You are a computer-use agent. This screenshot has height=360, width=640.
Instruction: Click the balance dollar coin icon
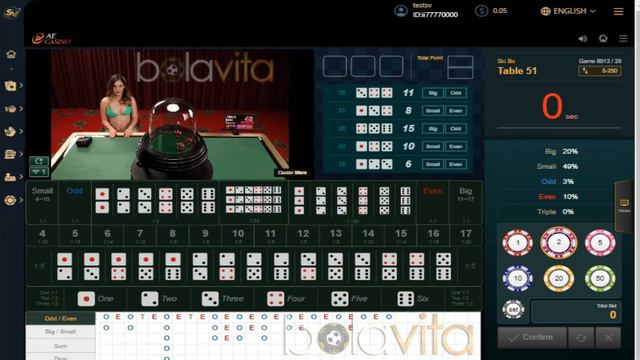tap(482, 11)
